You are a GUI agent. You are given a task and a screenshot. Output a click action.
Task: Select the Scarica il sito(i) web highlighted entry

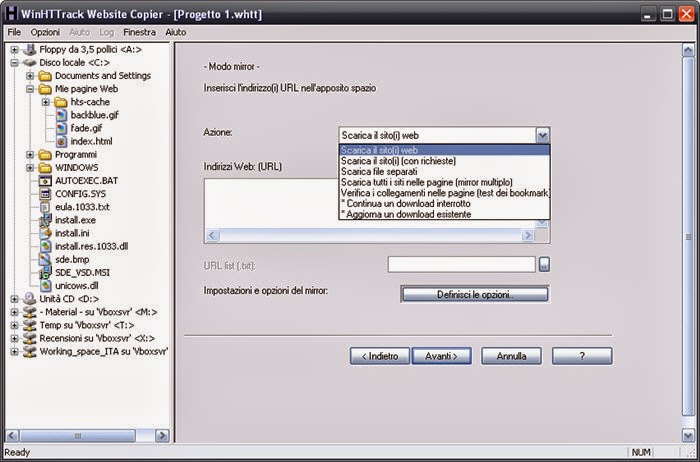coord(444,150)
